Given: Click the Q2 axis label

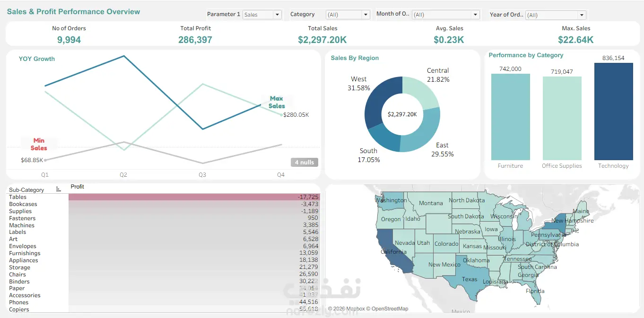Looking at the screenshot, I should coord(123,175).
